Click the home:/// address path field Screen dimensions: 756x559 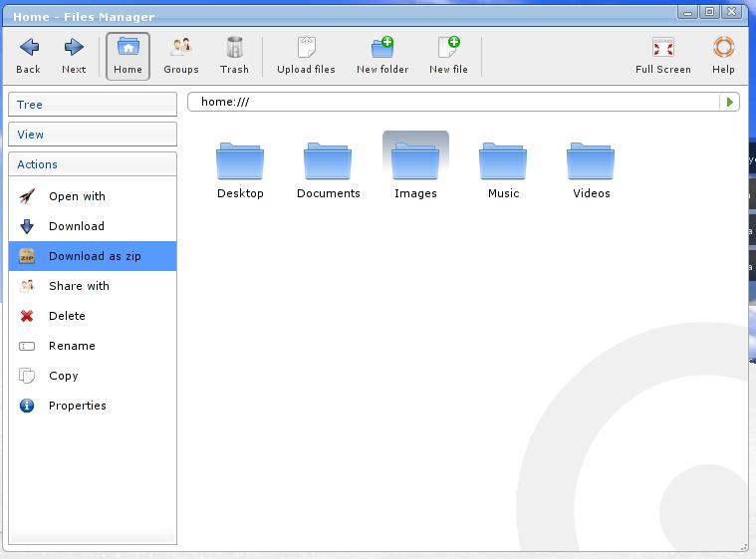453,102
